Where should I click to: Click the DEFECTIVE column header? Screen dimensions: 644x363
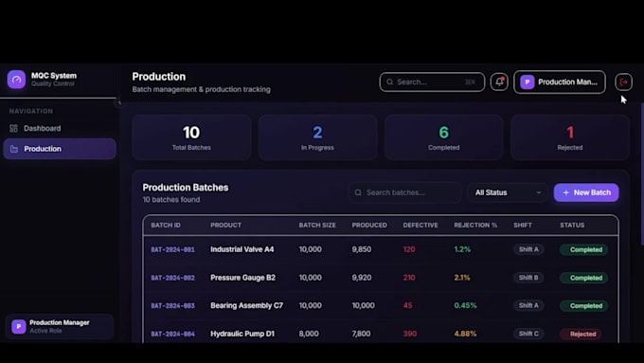pyautogui.click(x=420, y=226)
